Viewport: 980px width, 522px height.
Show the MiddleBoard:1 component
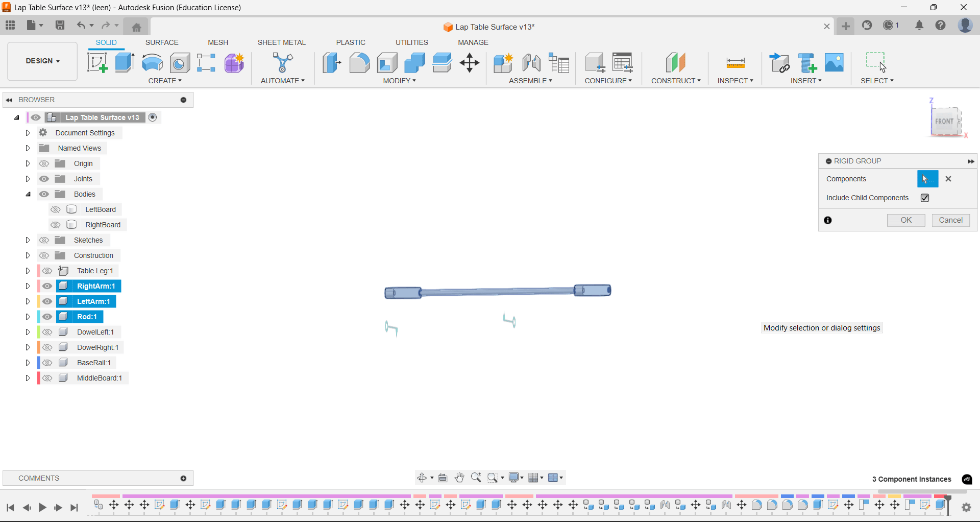pos(47,378)
